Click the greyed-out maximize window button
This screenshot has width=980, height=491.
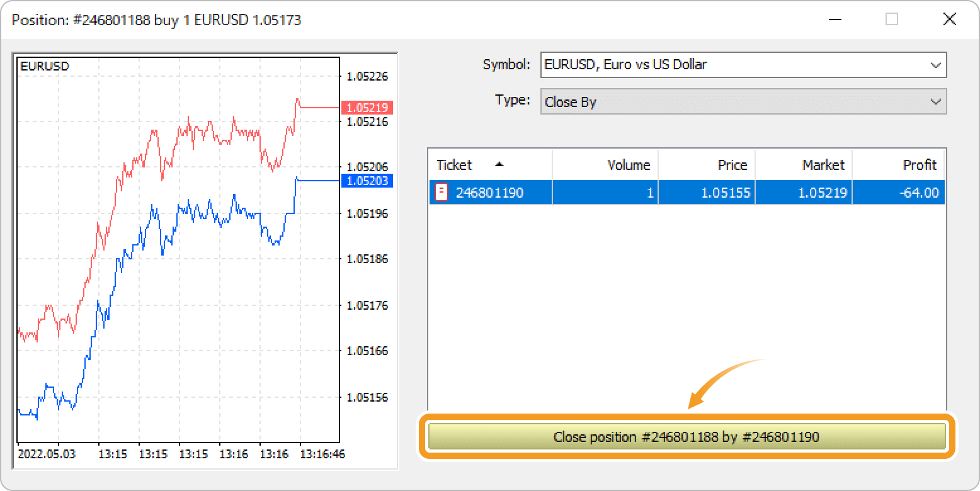(891, 20)
